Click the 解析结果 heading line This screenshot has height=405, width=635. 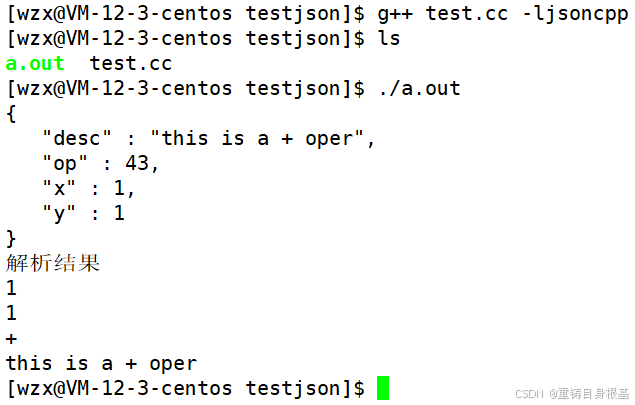pos(53,264)
